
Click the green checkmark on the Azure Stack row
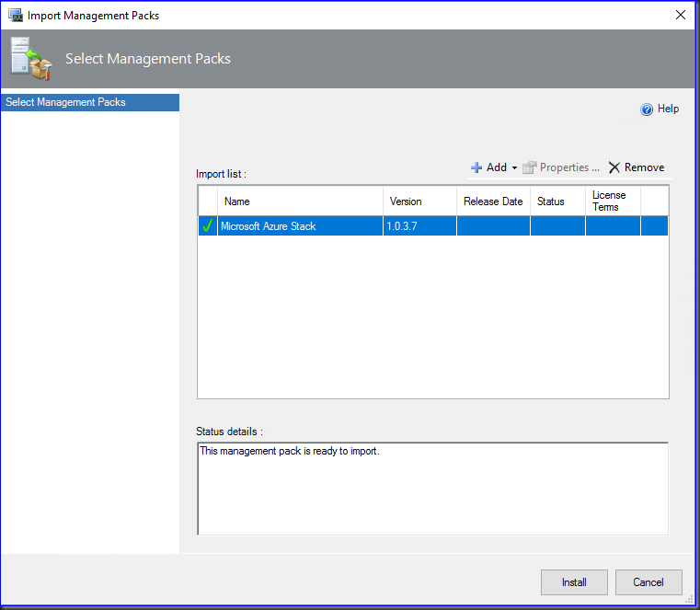click(x=207, y=226)
